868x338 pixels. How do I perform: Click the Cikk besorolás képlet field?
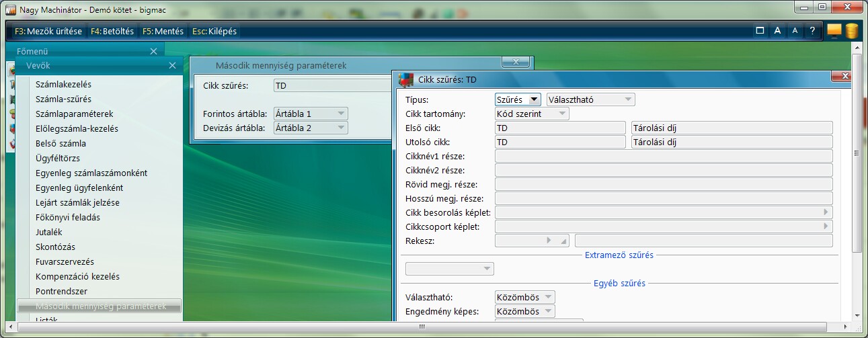pos(664,212)
